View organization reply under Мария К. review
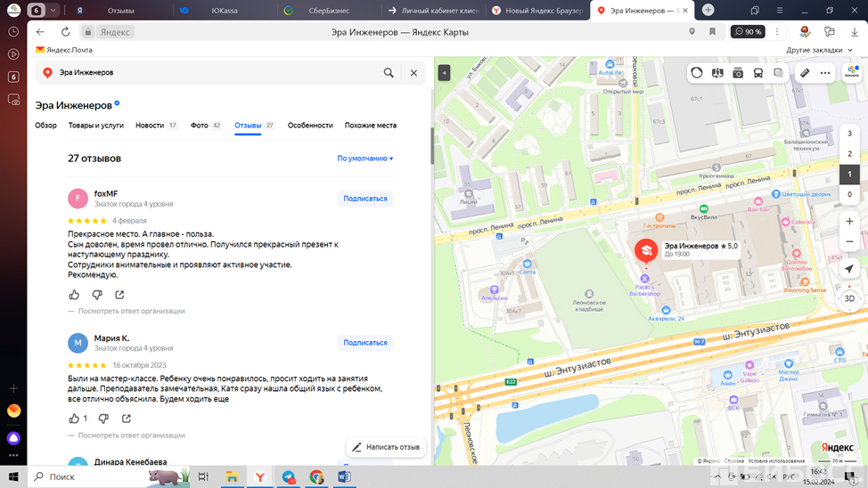This screenshot has width=868, height=488. 131,435
